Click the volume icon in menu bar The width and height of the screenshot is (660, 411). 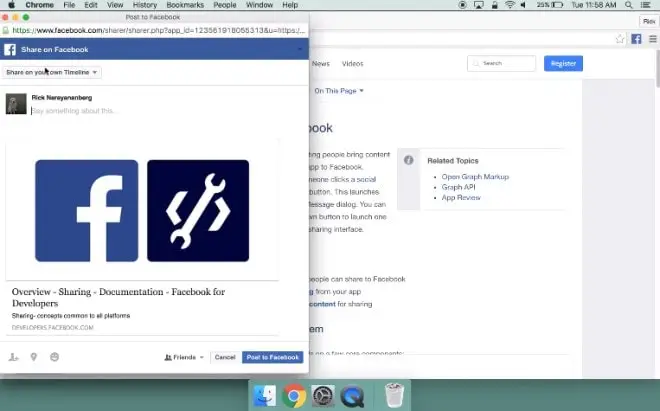[x=523, y=5]
